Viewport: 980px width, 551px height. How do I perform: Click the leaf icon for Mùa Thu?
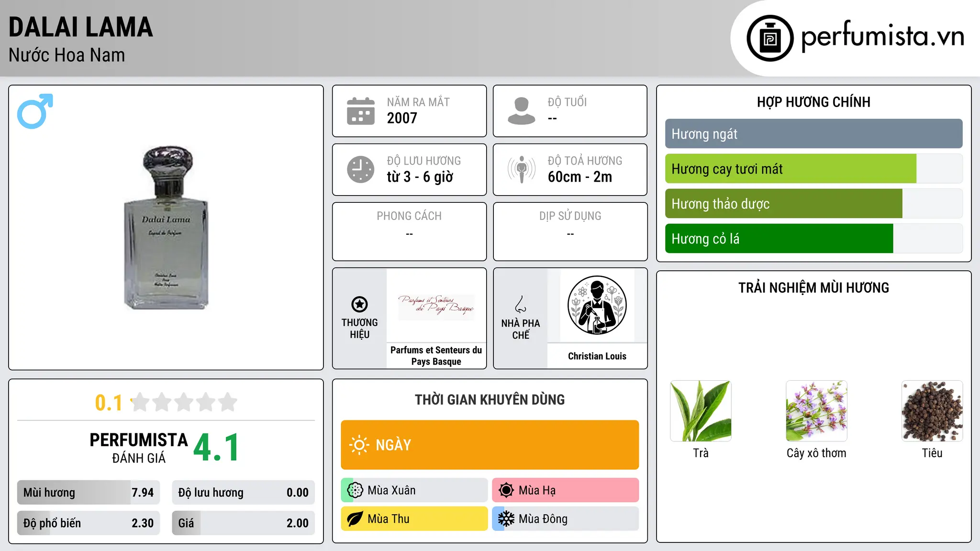point(355,519)
